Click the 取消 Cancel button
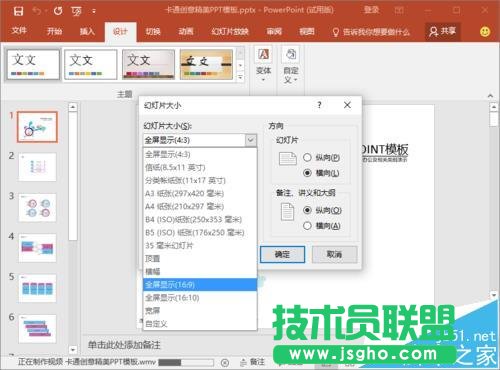Screen dimensions: 500x370 pos(334,255)
